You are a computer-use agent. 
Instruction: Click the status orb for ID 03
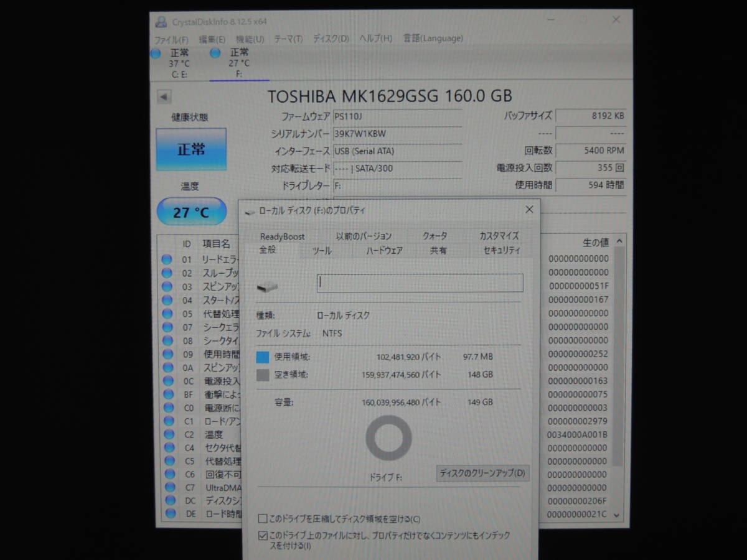click(167, 287)
